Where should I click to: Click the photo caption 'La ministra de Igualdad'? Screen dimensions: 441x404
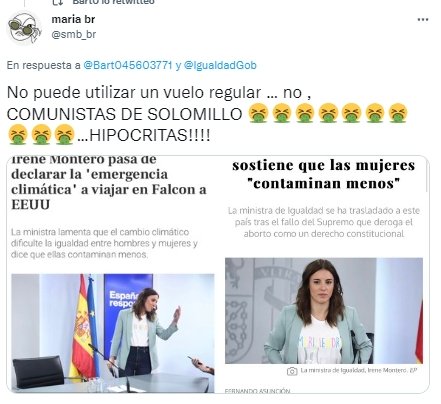click(x=359, y=370)
